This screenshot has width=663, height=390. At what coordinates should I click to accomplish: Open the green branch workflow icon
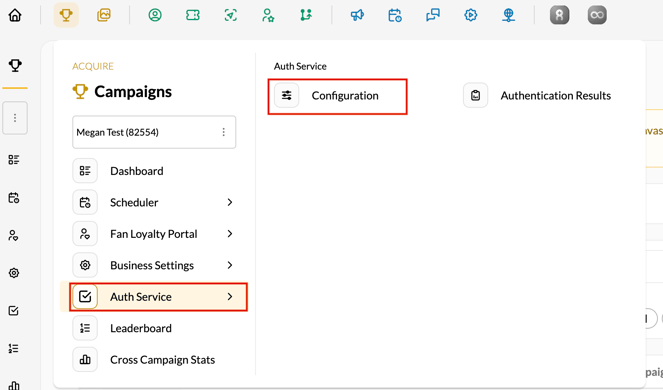[306, 15]
